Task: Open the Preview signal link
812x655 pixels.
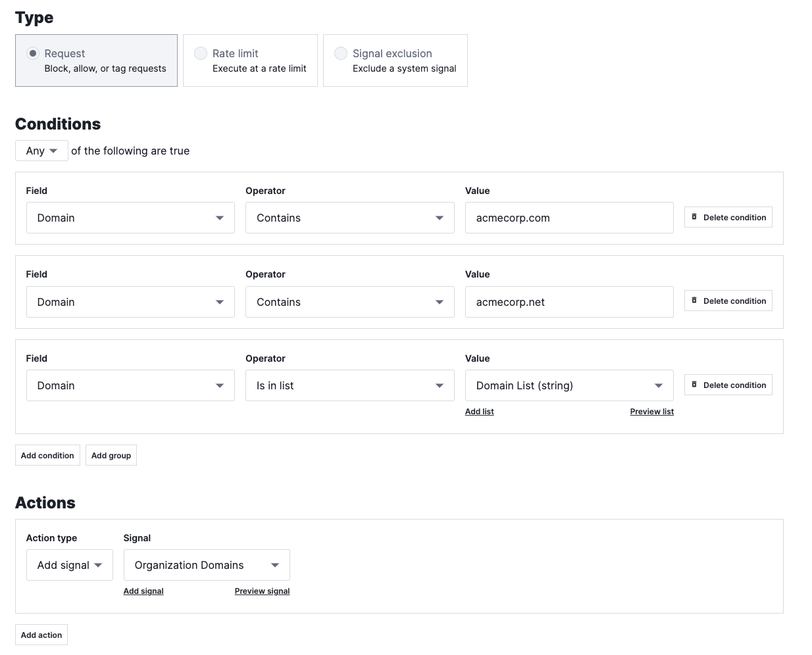Action: 262,591
